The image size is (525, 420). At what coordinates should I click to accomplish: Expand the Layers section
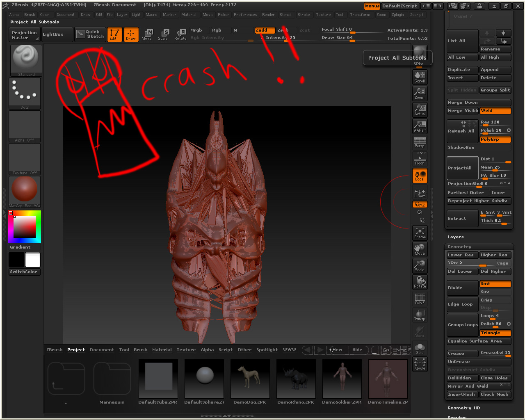pyautogui.click(x=456, y=237)
